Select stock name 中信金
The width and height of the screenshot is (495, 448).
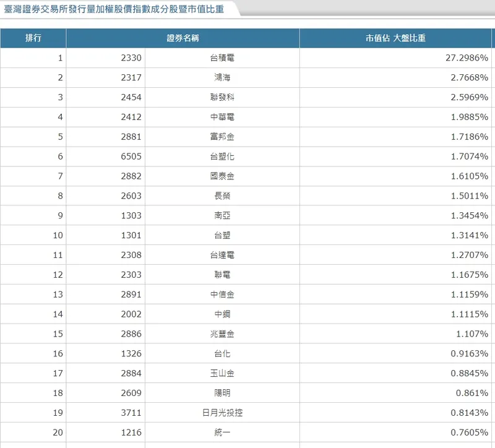(x=222, y=295)
